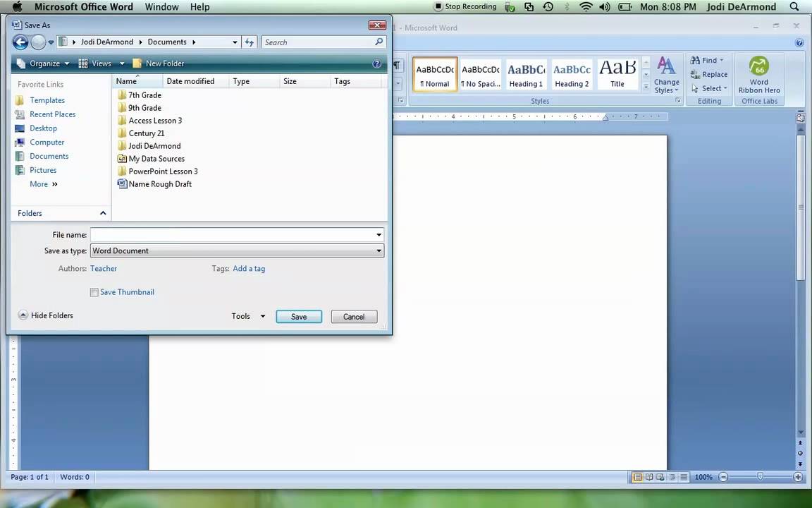Go to Recent Places
The height and width of the screenshot is (508, 812).
[52, 114]
